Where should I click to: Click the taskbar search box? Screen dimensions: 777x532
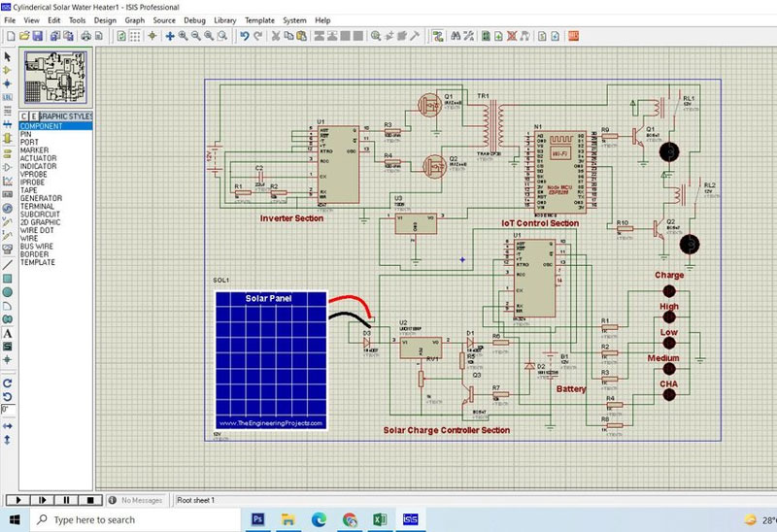(x=136, y=519)
